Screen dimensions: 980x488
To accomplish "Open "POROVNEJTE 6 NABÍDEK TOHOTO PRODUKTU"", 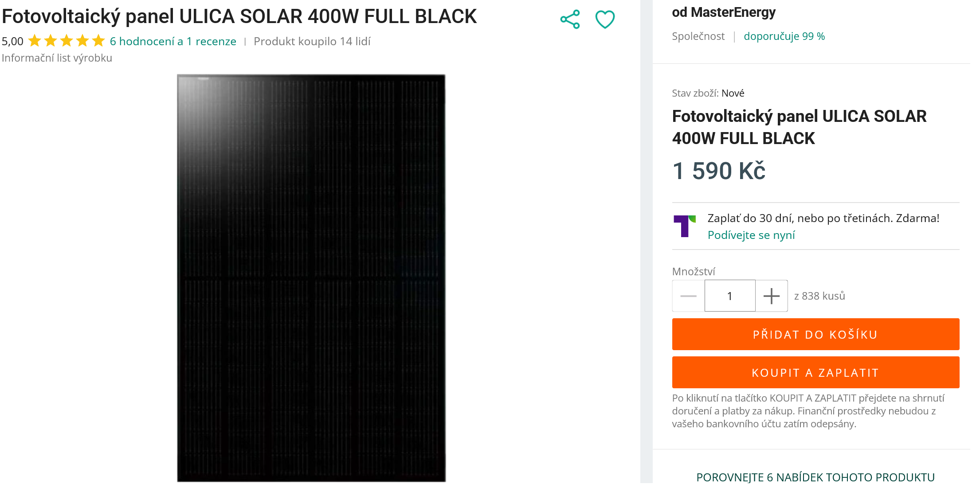I will pos(815,477).
